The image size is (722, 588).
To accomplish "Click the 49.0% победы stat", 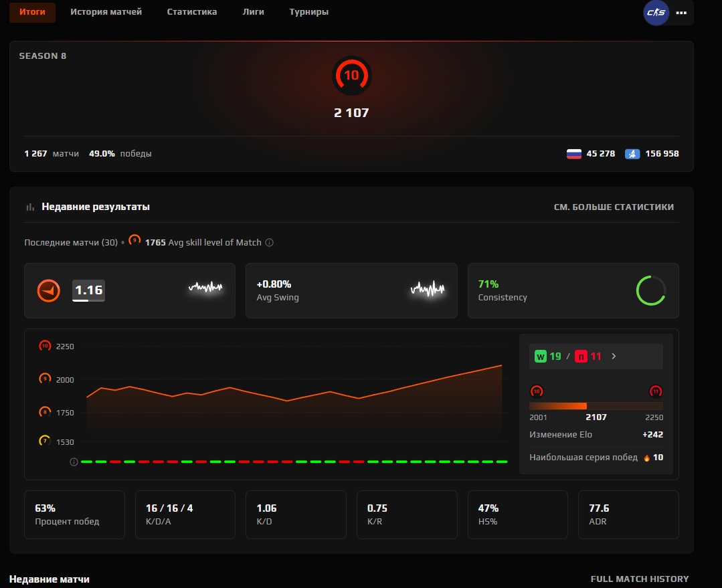I will tap(120, 154).
